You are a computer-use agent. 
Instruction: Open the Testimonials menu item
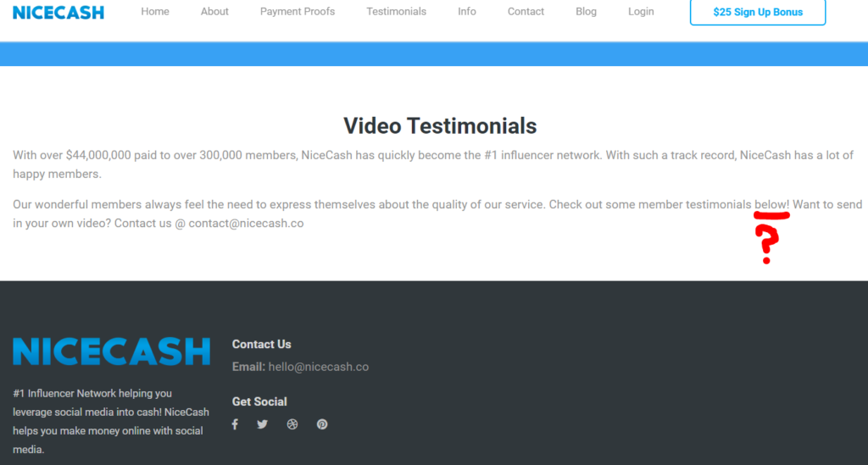click(397, 12)
